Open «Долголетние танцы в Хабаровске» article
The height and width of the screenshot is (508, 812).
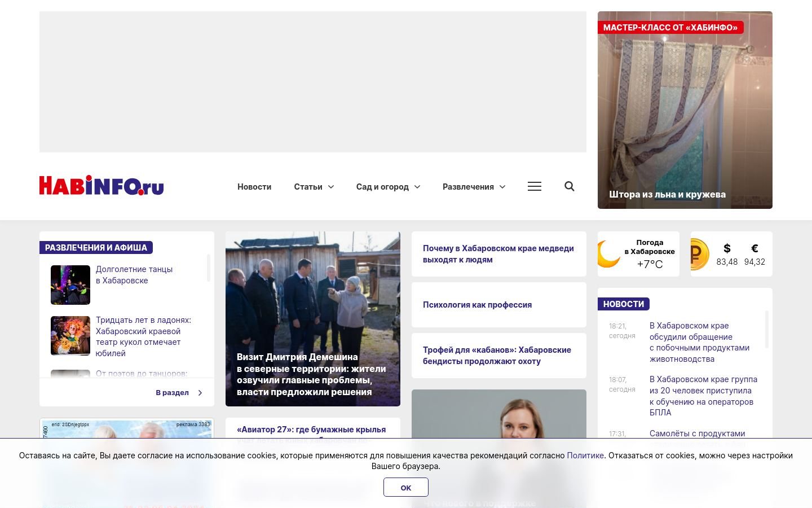(134, 275)
